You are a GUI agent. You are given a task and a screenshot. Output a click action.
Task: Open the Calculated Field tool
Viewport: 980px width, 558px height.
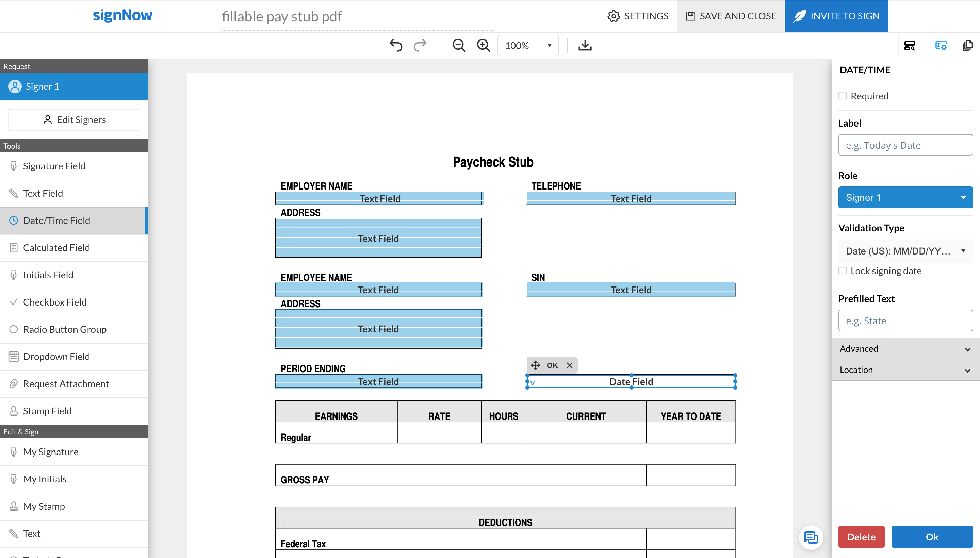[56, 248]
